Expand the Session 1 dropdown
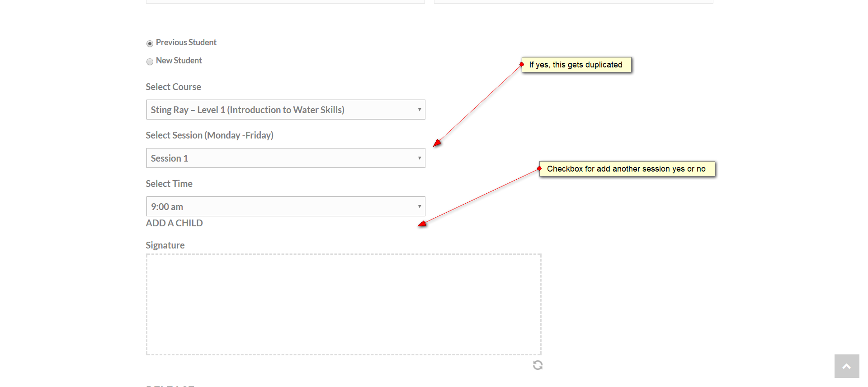 pyautogui.click(x=286, y=158)
